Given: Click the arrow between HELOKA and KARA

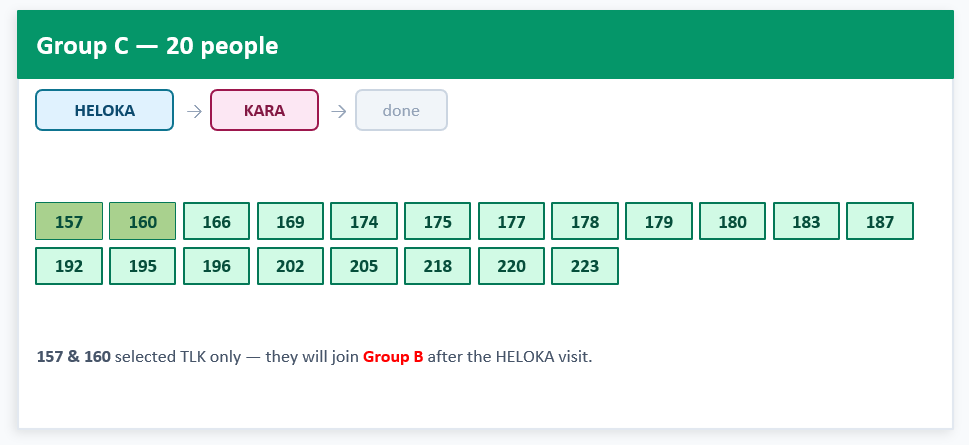Looking at the screenshot, I should click(194, 111).
